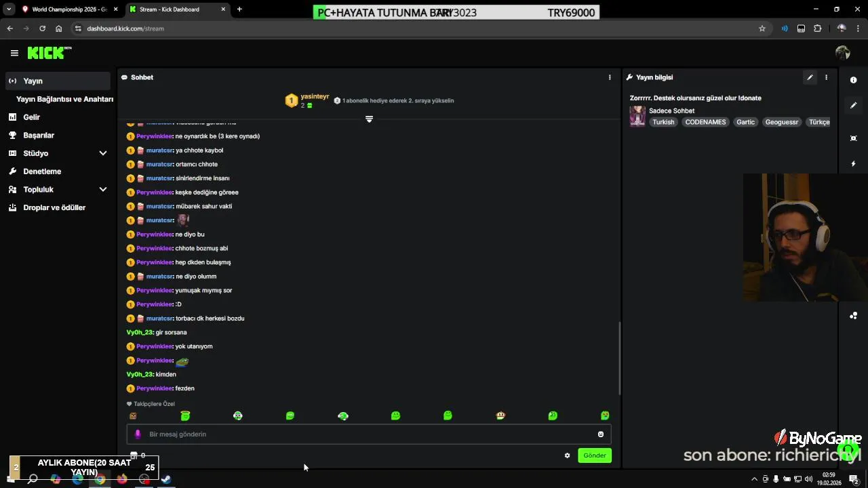Open chat settings via the gear icon

567,455
